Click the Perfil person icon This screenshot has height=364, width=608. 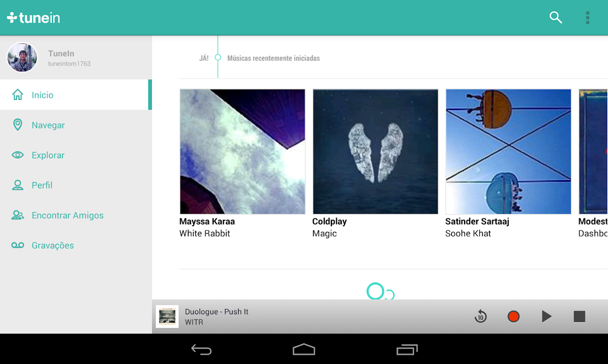click(17, 185)
